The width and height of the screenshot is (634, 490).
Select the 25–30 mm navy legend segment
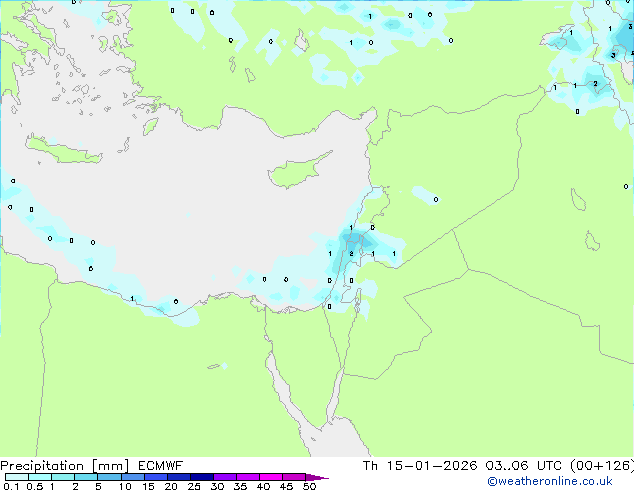201,477
